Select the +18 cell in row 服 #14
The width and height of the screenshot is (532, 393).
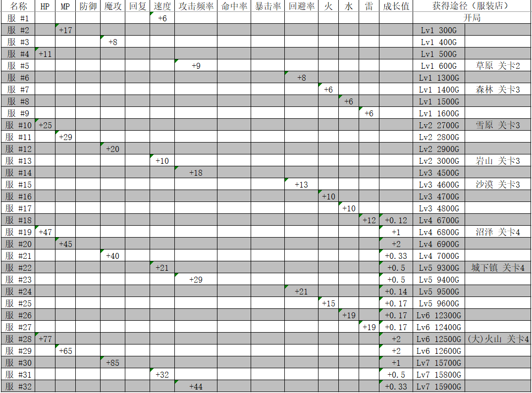[x=196, y=172]
